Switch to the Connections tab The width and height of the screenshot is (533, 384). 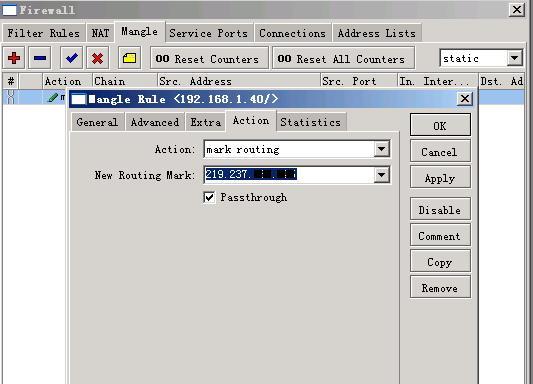292,33
